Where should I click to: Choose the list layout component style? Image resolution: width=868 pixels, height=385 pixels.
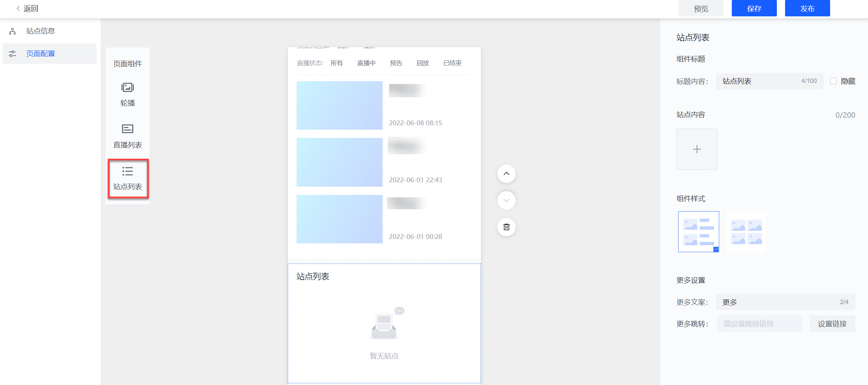699,232
